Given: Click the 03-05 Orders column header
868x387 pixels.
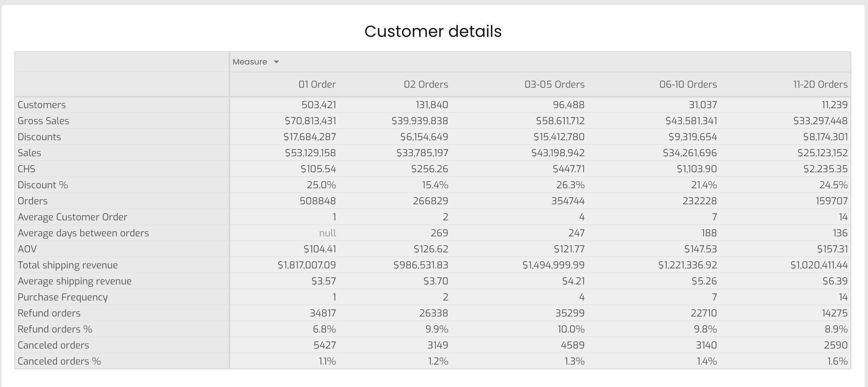Looking at the screenshot, I should (x=554, y=85).
